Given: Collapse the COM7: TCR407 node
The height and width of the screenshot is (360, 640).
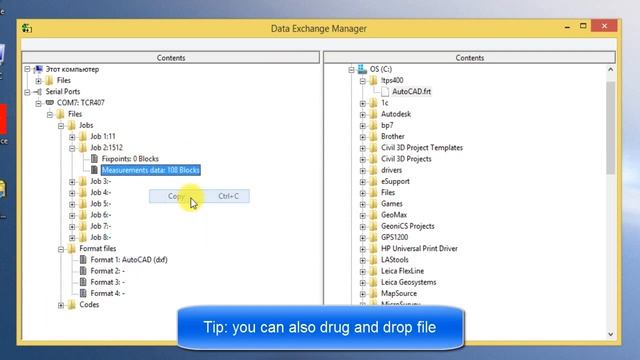Looking at the screenshot, I should point(38,103).
